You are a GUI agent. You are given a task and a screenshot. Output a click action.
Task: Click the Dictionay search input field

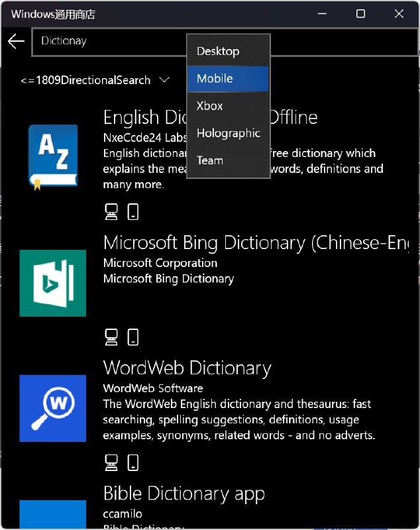225,42
